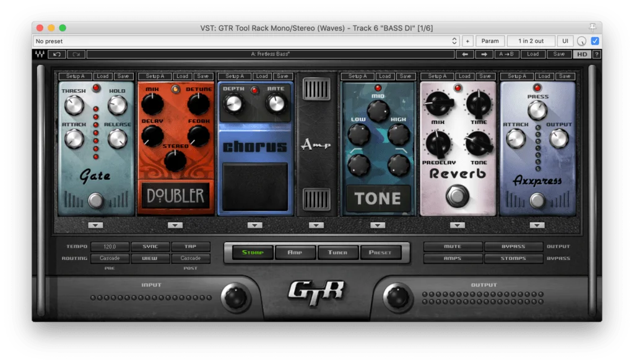634x364 pixels.
Task: Toggle the Axxpress pedal footswitch
Action: [537, 201]
